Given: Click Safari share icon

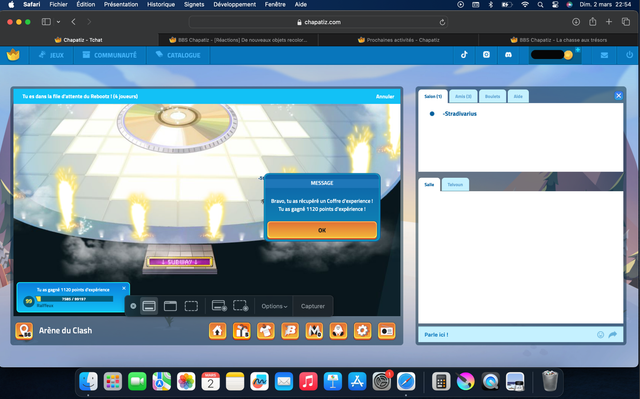Looking at the screenshot, I should coord(592,22).
